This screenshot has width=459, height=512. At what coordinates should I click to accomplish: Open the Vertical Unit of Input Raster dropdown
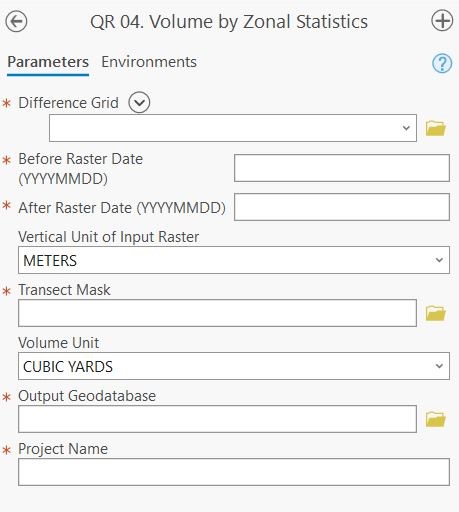pyautogui.click(x=234, y=260)
